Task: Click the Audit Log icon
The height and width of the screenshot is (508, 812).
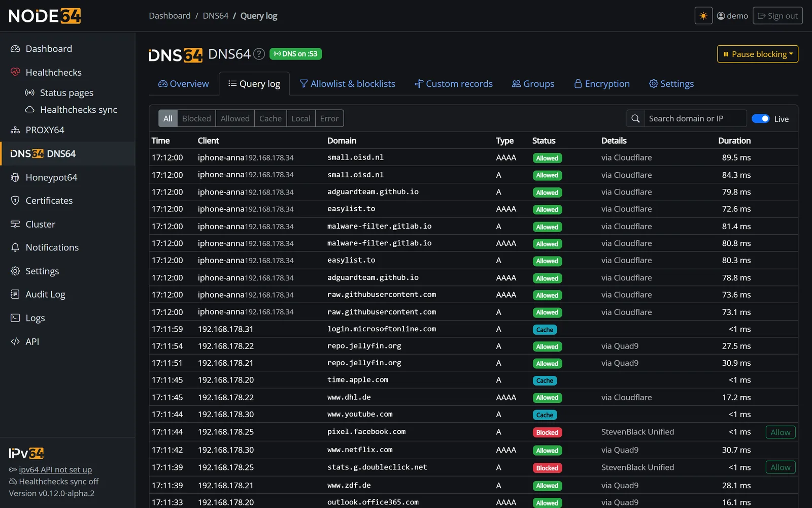Action: [x=15, y=294]
